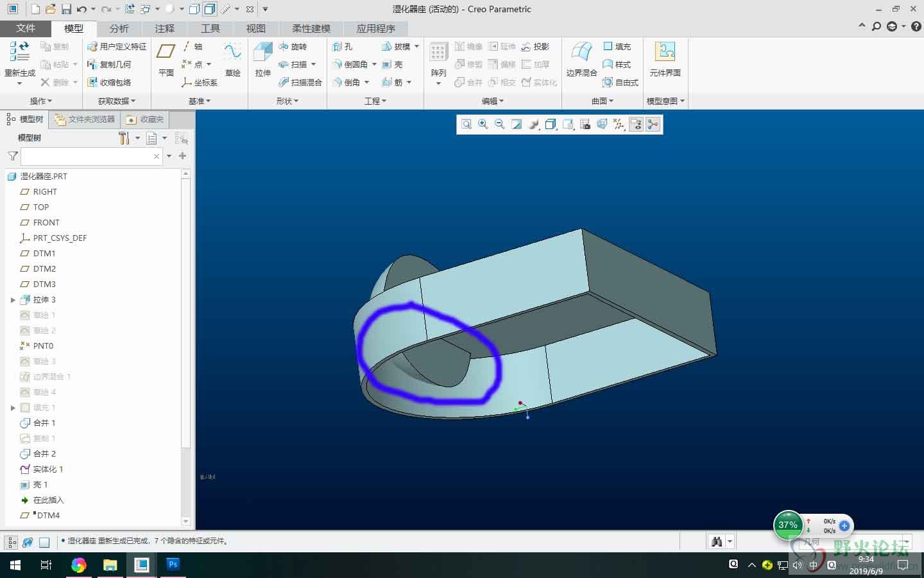
Task: Select the Sweep (扫描) tool
Action: coord(293,64)
